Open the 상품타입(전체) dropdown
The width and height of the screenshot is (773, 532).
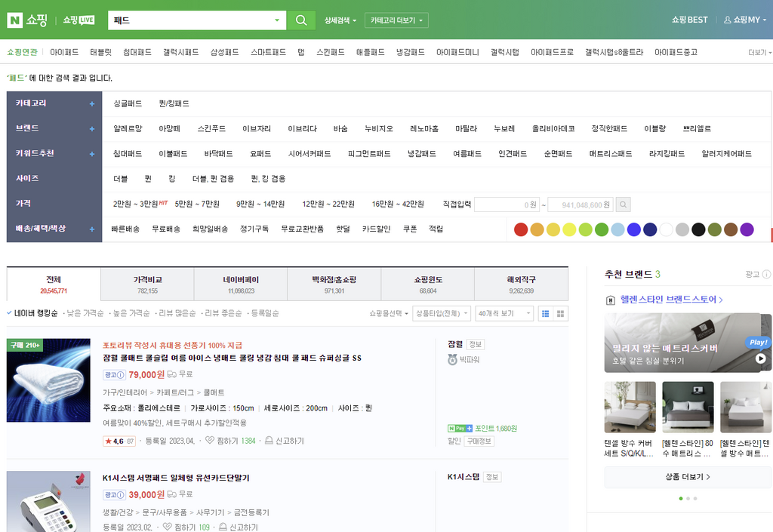tap(441, 313)
